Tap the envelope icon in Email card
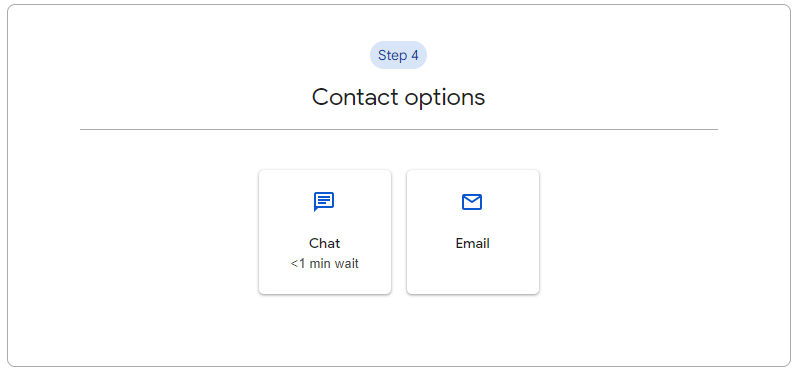 (x=472, y=202)
